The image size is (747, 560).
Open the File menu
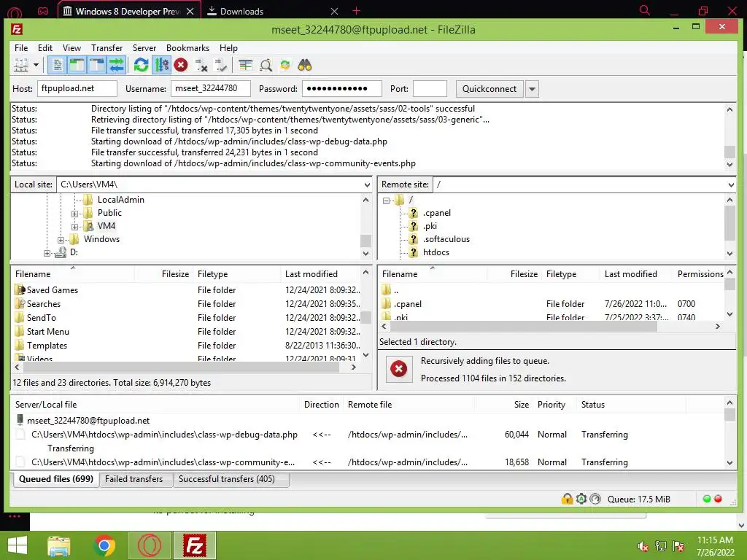click(21, 48)
